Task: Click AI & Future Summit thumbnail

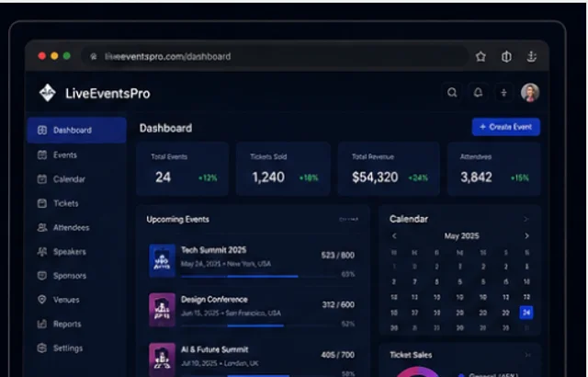Action: click(162, 360)
